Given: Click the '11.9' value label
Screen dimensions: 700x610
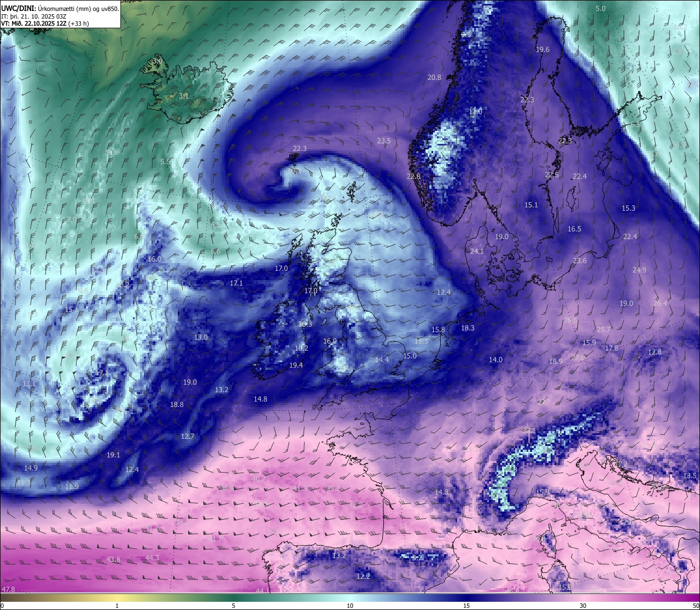Looking at the screenshot, I should coord(72,486).
